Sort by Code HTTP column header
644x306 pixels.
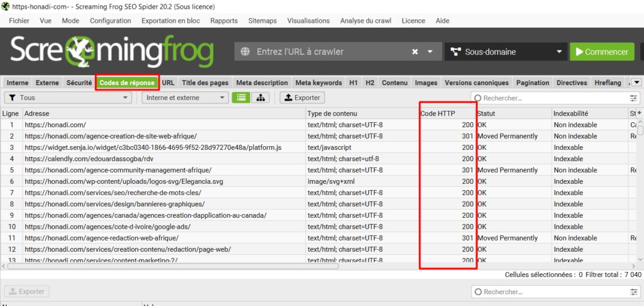point(447,113)
